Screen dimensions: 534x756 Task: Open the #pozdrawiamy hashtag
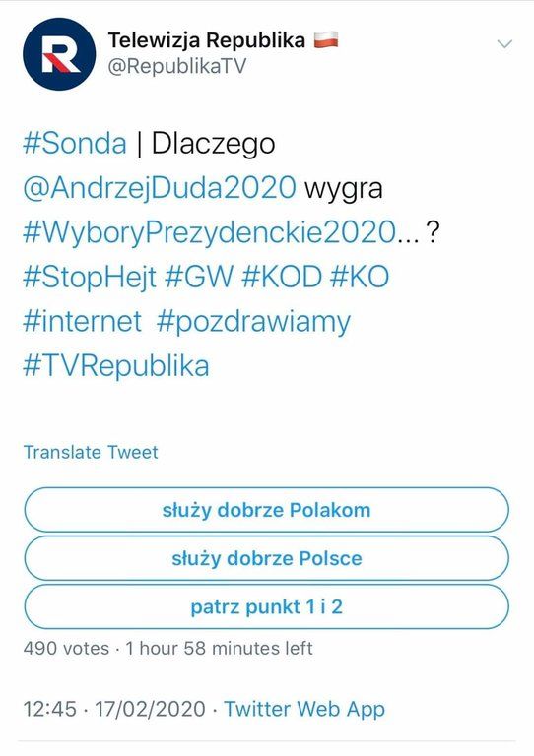click(x=253, y=323)
